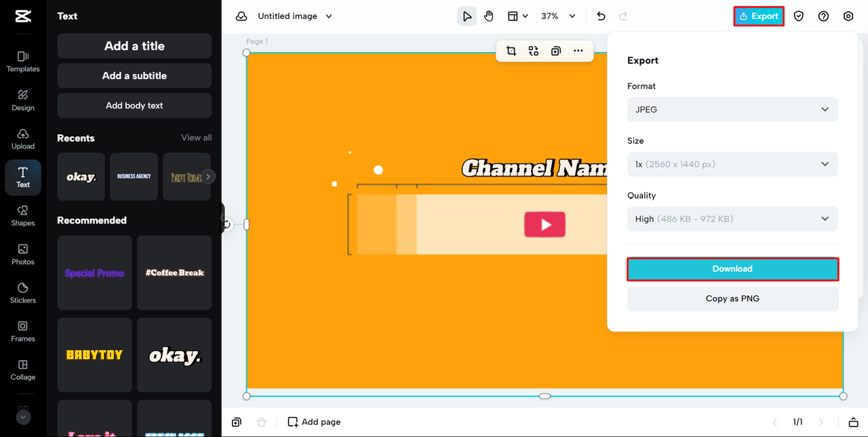Screen dimensions: 868x437
Task: Click the cloud save status icon
Action: 241,16
